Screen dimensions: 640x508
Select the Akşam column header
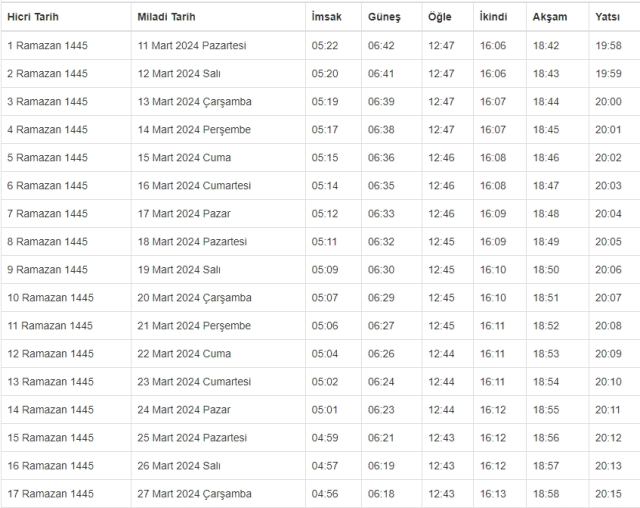(x=551, y=18)
